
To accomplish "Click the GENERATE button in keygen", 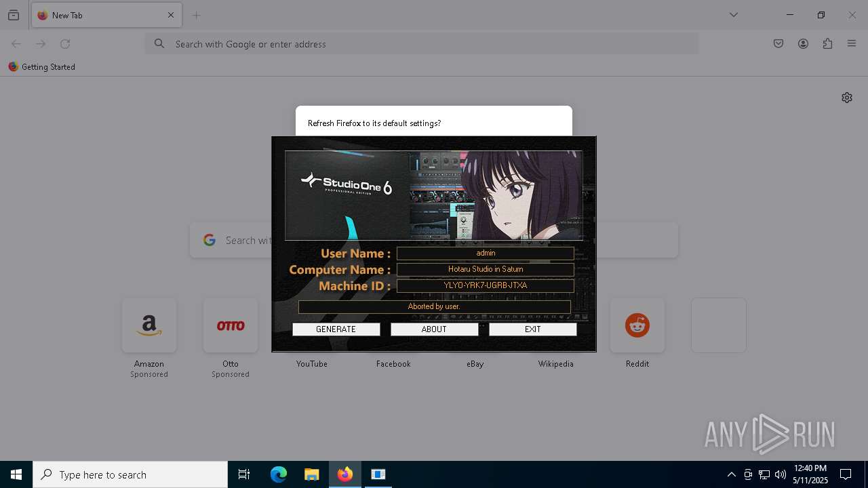I will [x=336, y=329].
